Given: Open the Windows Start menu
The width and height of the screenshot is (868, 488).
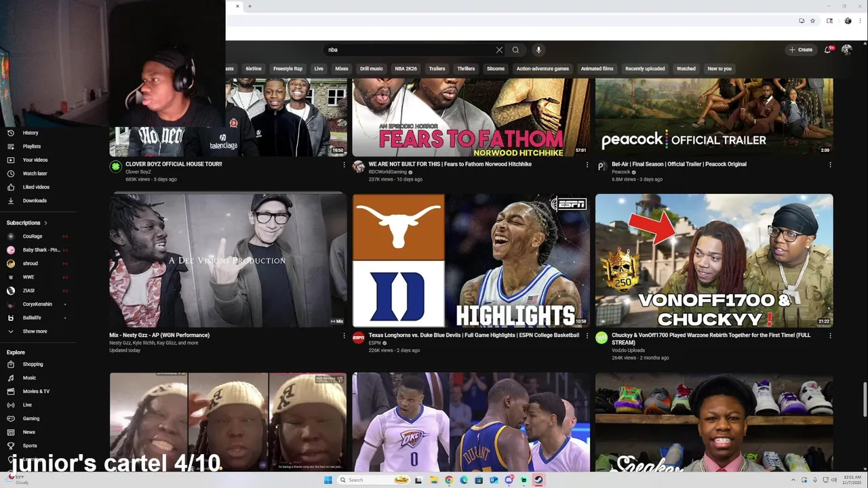Looking at the screenshot, I should pos(328,480).
